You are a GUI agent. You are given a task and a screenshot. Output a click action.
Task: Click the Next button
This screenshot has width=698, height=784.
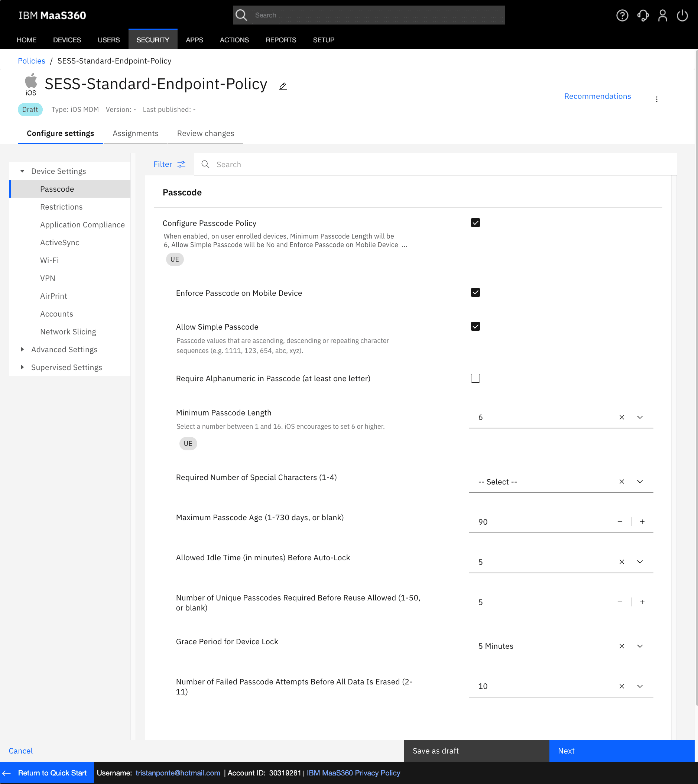pyautogui.click(x=622, y=751)
